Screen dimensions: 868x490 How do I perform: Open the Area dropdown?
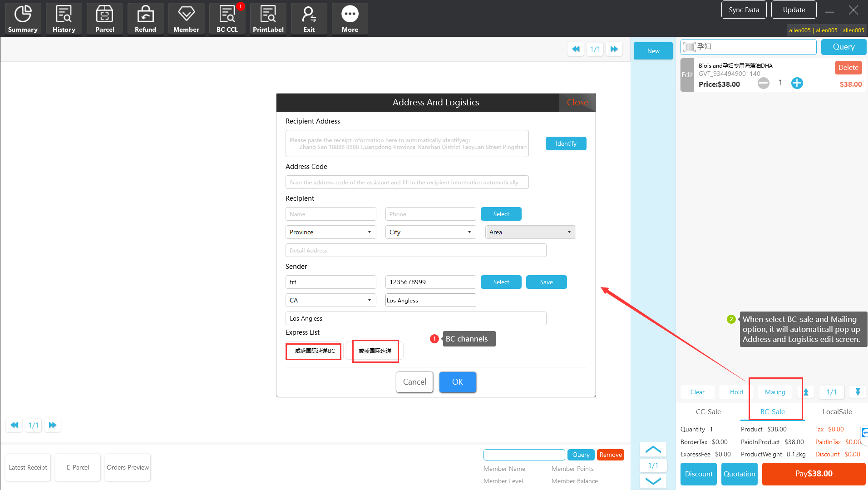[x=530, y=232]
